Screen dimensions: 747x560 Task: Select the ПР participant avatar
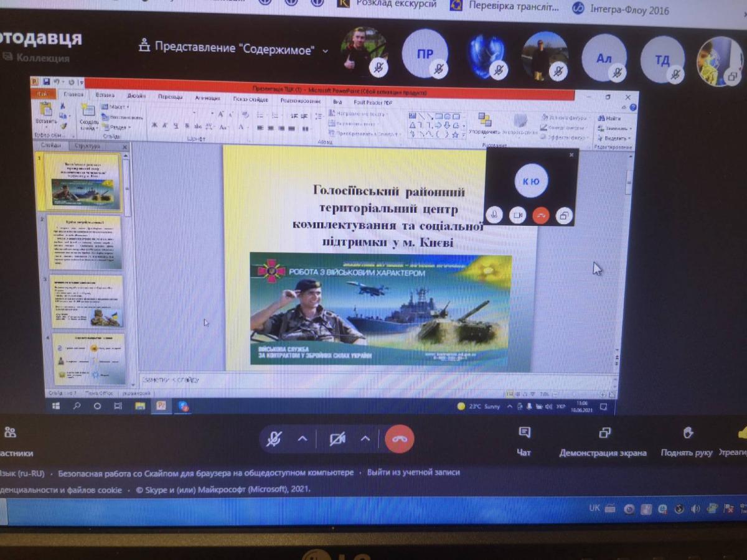coord(425,54)
